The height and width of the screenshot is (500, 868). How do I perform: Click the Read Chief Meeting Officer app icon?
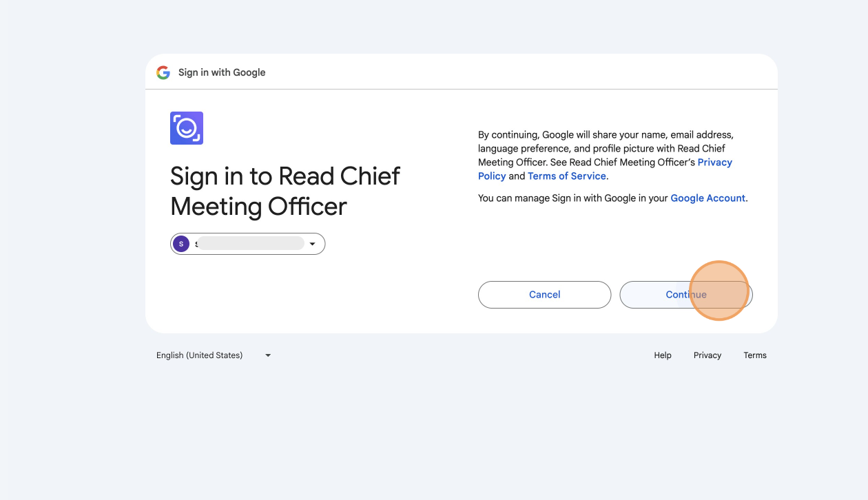pos(187,128)
